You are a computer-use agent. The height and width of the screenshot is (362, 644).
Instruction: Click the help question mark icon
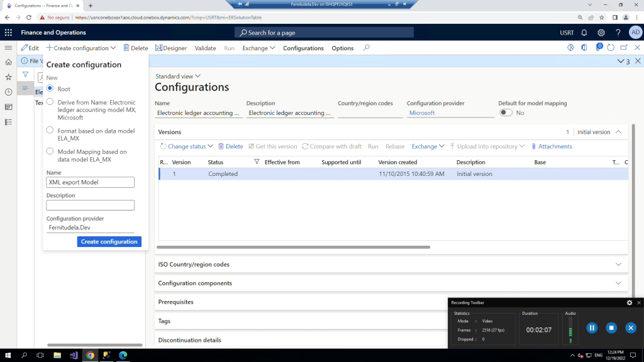click(618, 33)
